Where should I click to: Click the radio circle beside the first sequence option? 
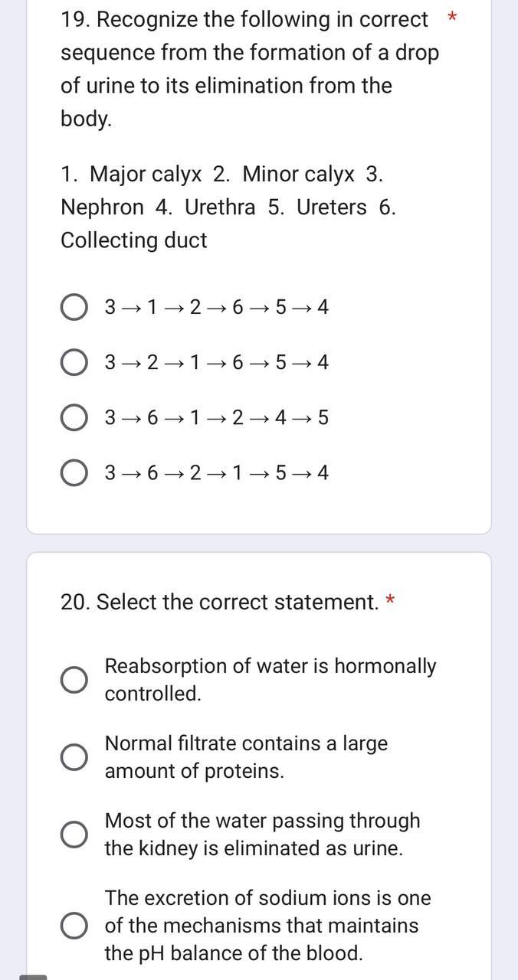click(x=74, y=308)
